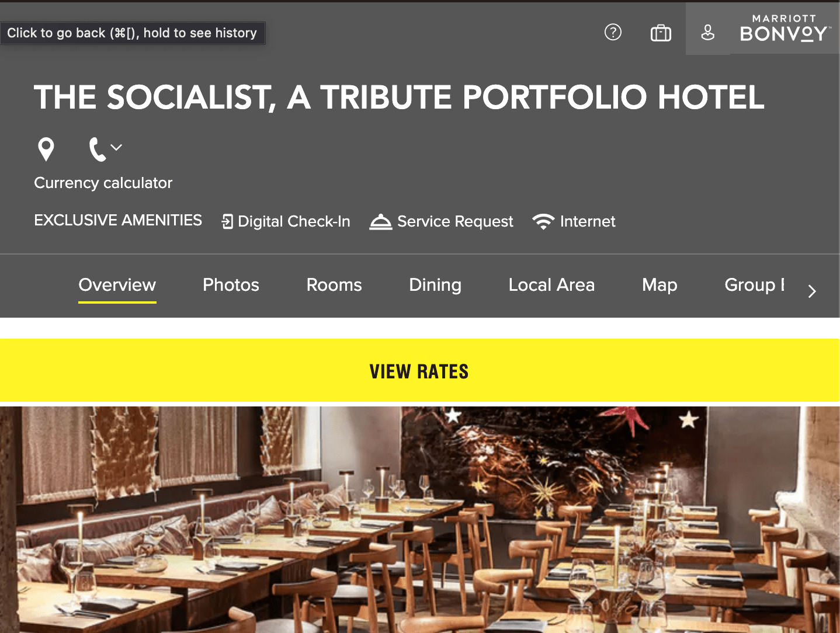Go to the Rooms tab
840x633 pixels.
click(x=334, y=285)
